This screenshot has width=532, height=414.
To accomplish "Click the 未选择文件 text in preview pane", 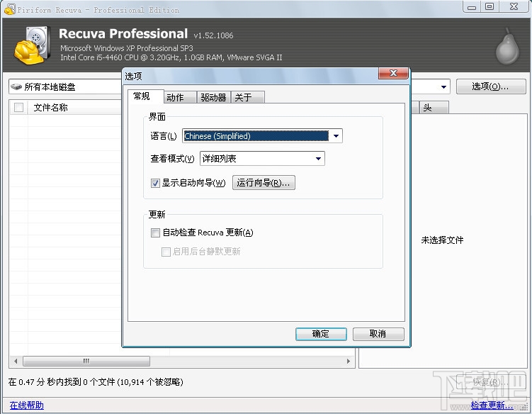I will tap(442, 240).
